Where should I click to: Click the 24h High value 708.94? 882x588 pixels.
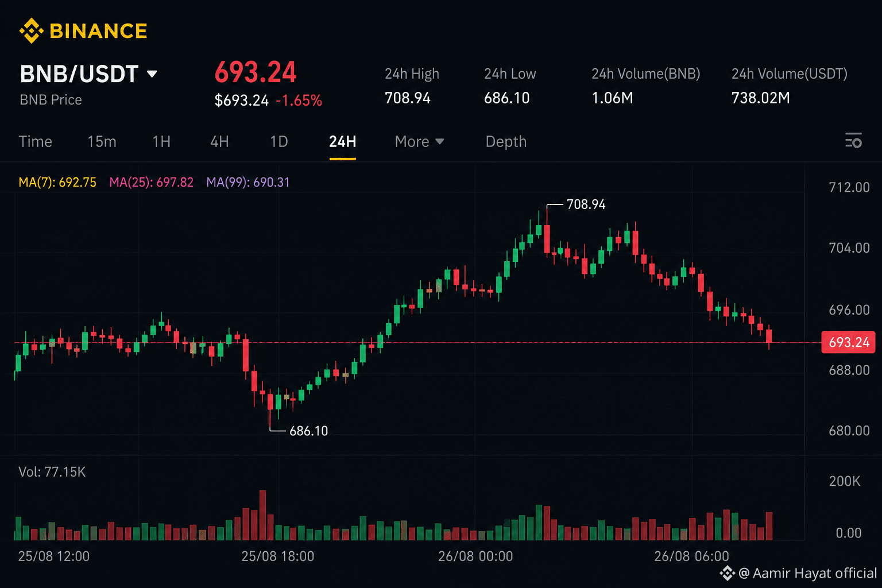408,98
